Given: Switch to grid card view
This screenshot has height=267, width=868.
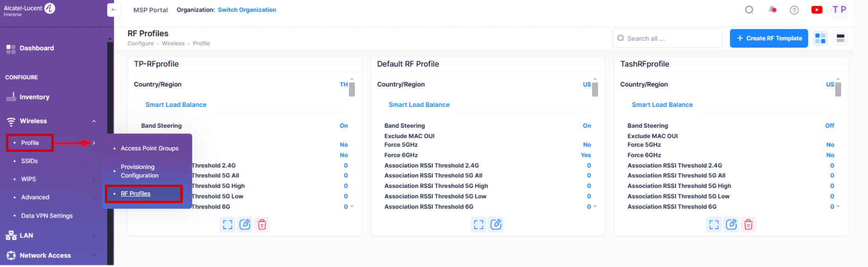Looking at the screenshot, I should click(x=820, y=38).
